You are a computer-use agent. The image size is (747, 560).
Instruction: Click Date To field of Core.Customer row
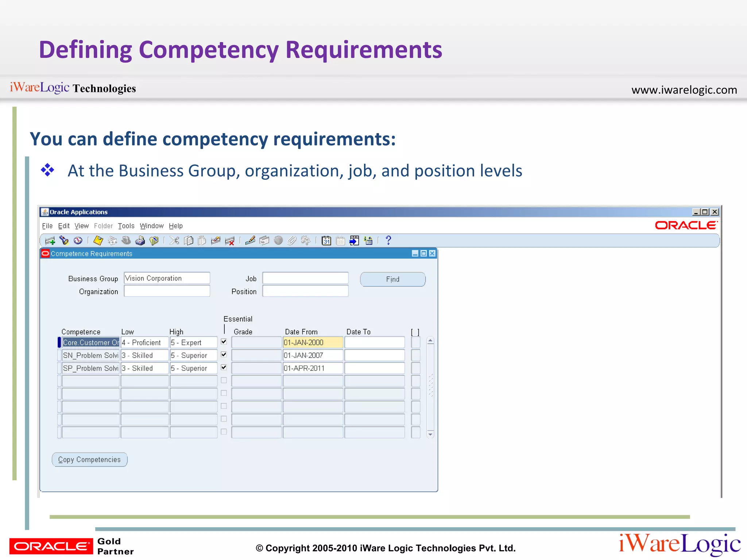click(375, 342)
